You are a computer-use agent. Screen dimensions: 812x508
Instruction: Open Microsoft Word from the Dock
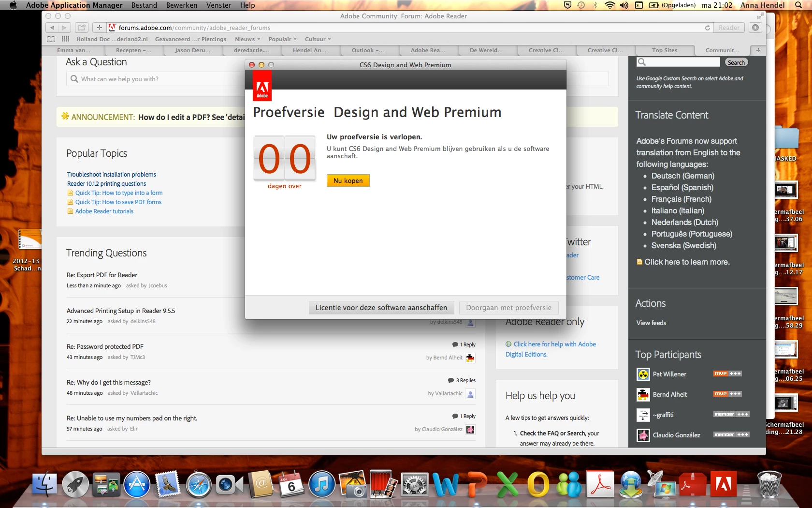(x=446, y=484)
